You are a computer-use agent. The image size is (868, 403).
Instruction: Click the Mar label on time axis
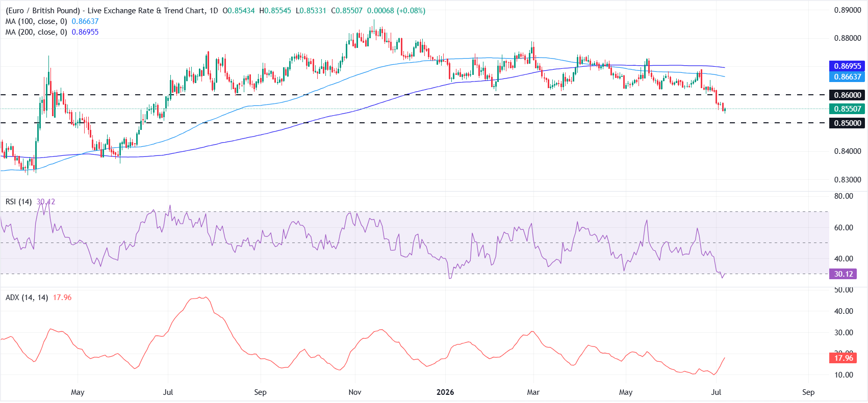533,392
